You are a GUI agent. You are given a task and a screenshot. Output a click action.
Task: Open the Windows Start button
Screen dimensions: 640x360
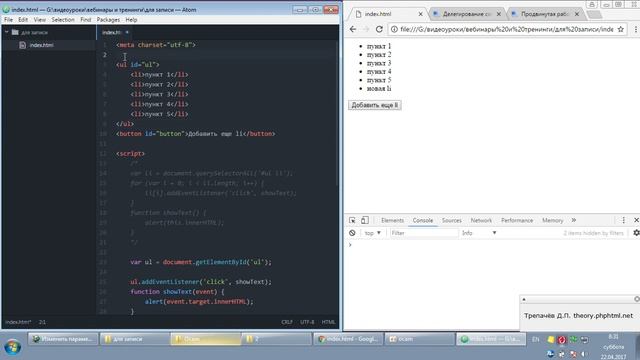click(13, 347)
